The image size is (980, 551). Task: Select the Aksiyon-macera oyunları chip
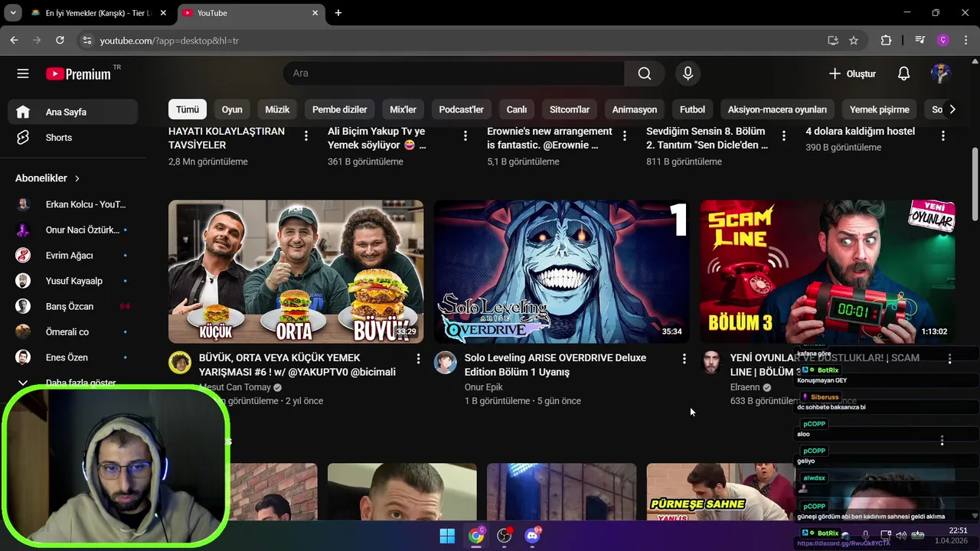pos(777,109)
